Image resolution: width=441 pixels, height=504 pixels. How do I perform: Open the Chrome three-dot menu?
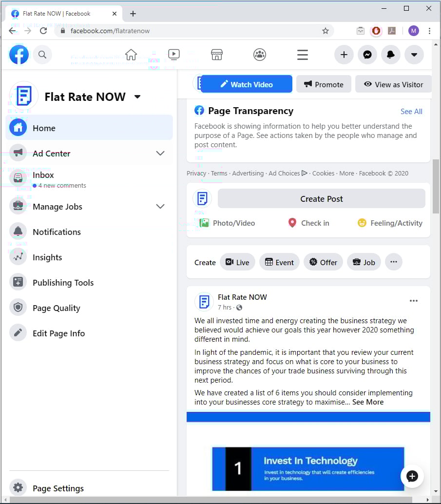click(429, 31)
